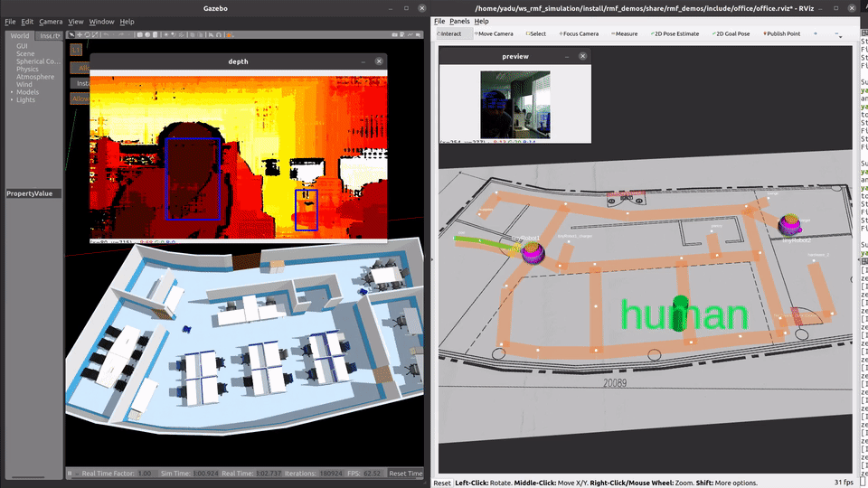868x488 pixels.
Task: Open Gazebo View menu
Action: click(x=76, y=22)
